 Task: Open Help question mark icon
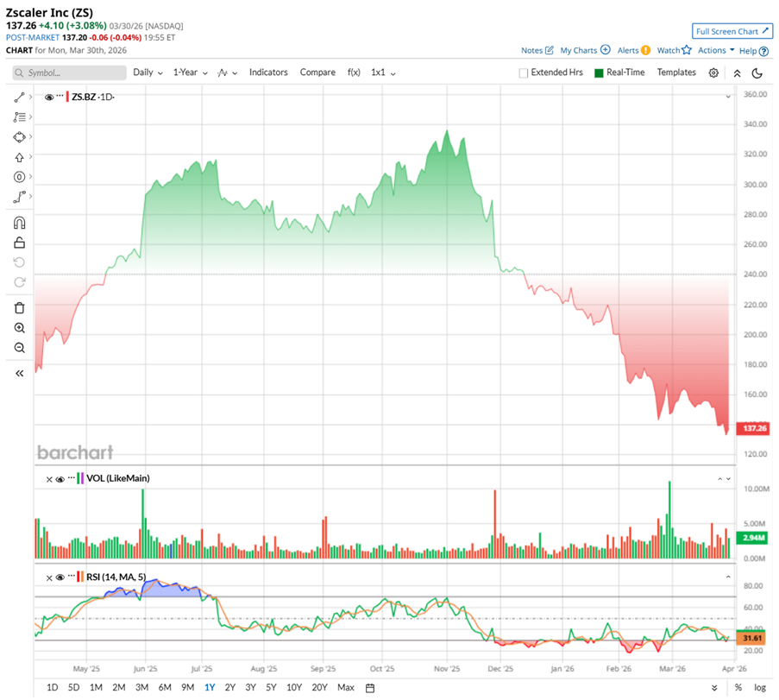point(764,51)
